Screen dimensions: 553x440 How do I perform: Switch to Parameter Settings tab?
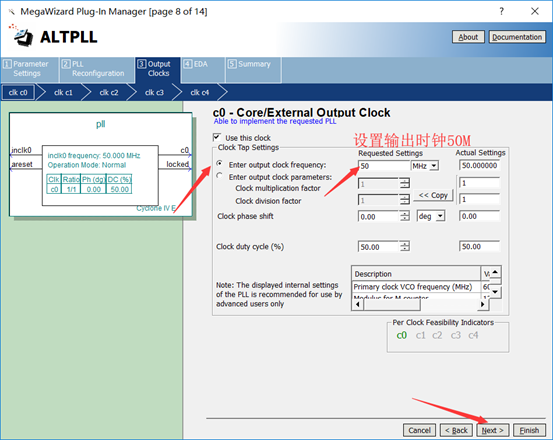30,69
